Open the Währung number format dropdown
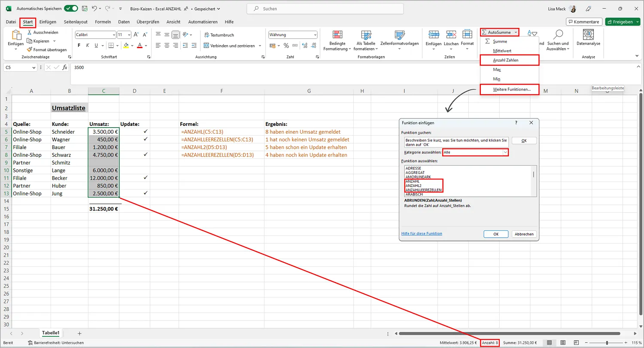This screenshot has width=644, height=348. tap(293, 34)
